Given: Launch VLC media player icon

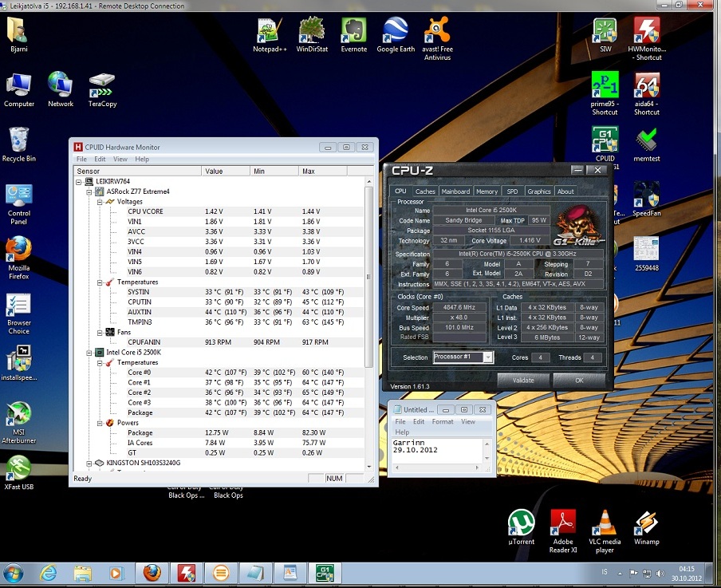Looking at the screenshot, I should [x=606, y=523].
